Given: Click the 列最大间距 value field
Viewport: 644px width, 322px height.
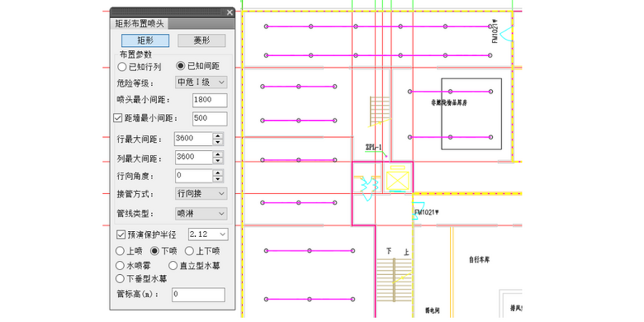Looking at the screenshot, I should pyautogui.click(x=194, y=157).
